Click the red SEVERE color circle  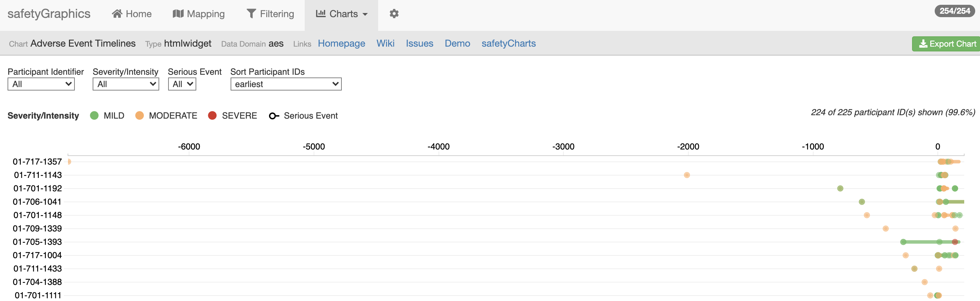pyautogui.click(x=212, y=116)
